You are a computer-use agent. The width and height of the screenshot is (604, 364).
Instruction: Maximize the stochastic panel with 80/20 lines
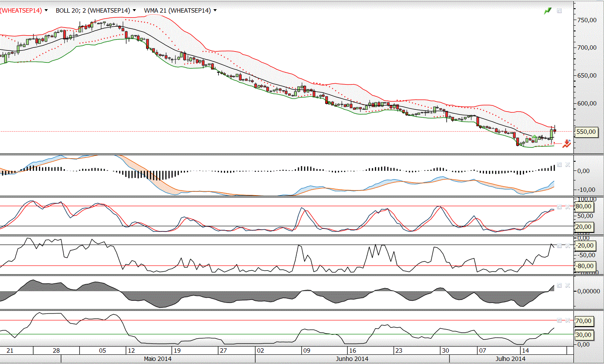pos(559,207)
